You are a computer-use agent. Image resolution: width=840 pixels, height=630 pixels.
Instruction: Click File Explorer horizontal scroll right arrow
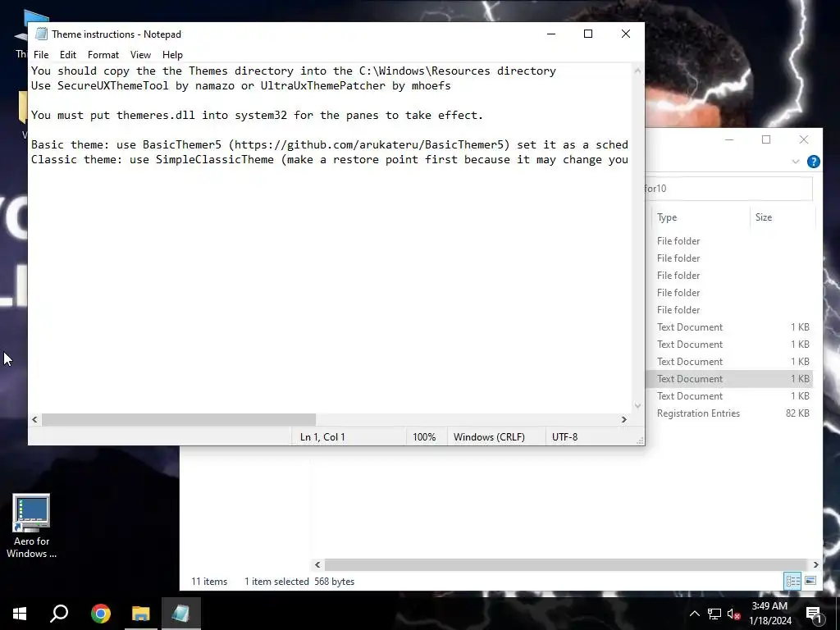point(815,564)
